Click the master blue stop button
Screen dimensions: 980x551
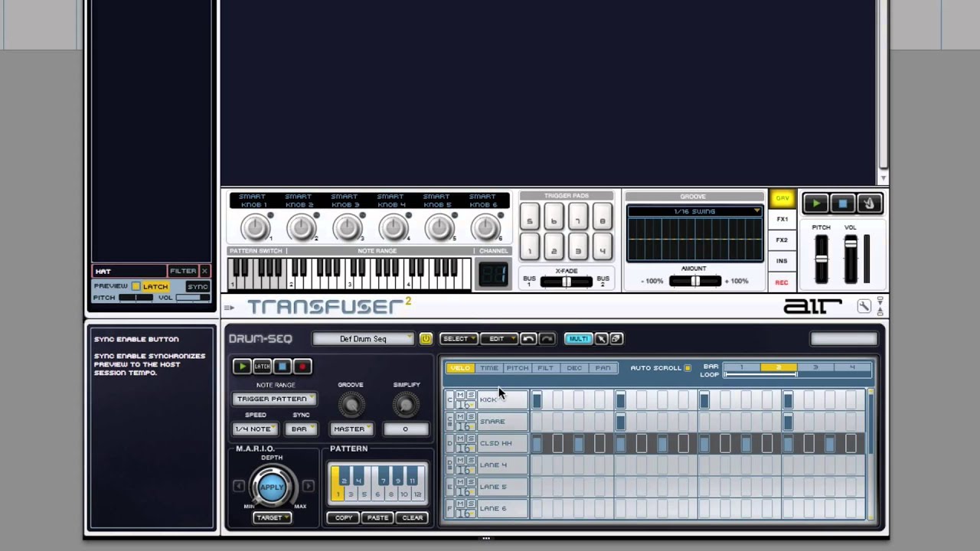click(x=843, y=204)
